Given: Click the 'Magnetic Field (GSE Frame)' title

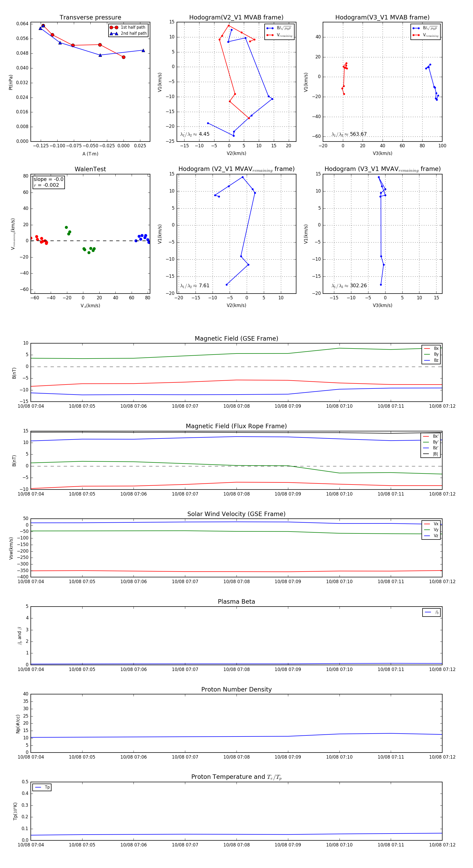Looking at the screenshot, I should [x=236, y=339].
